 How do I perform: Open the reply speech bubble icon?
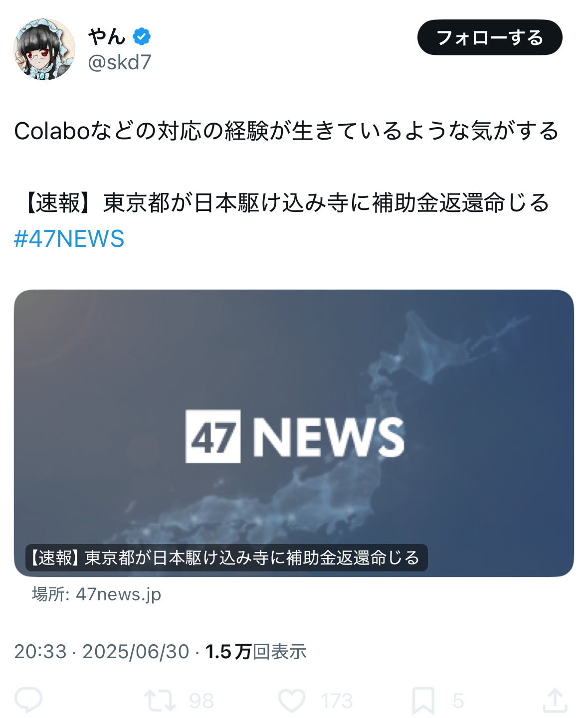tap(28, 700)
